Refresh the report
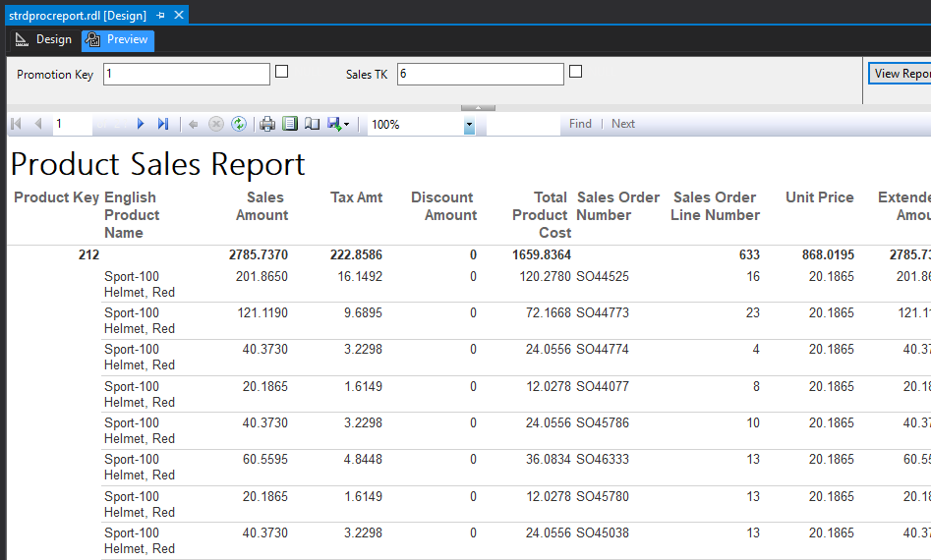The width and height of the screenshot is (931, 560). [x=239, y=124]
